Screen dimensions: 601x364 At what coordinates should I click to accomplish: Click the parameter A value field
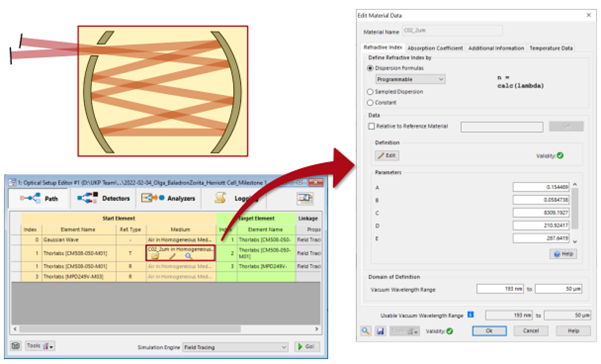click(x=541, y=187)
